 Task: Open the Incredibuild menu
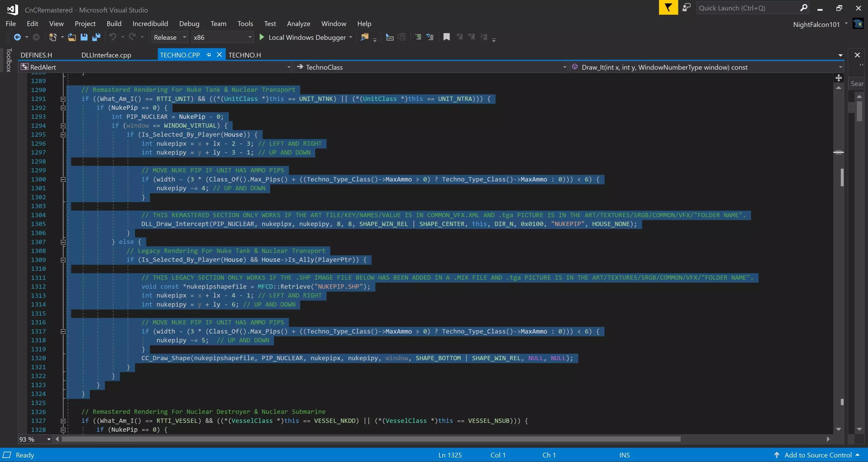click(x=150, y=24)
